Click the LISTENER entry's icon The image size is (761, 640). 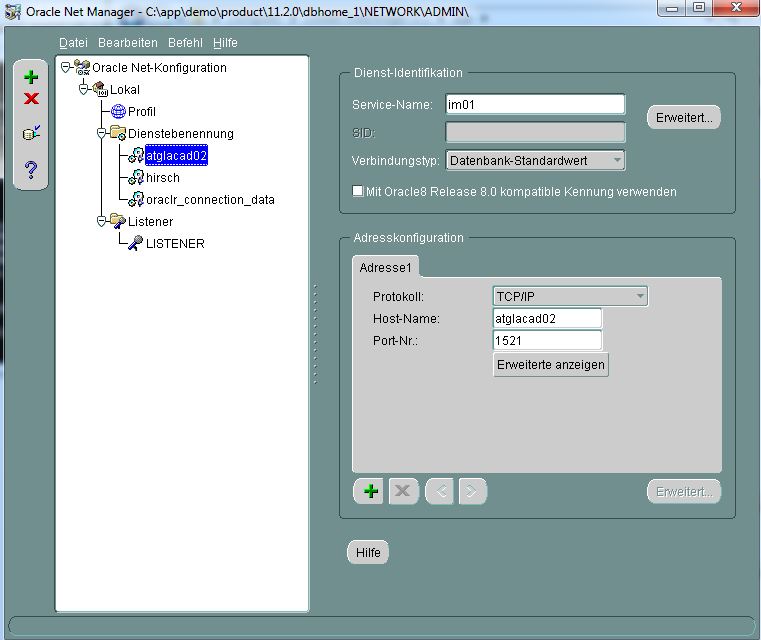(x=135, y=243)
